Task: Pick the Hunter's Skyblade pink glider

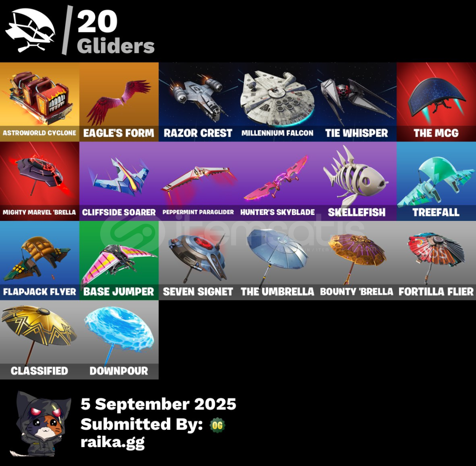Action: [277, 181]
